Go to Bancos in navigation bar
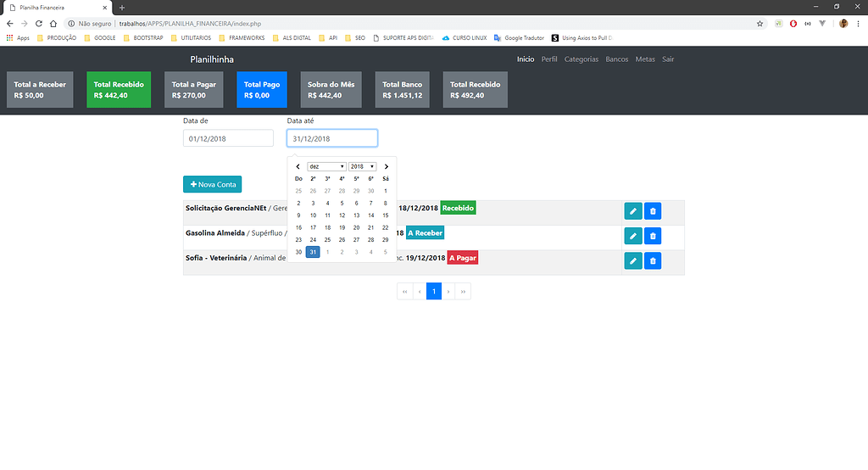This screenshot has width=868, height=470. pos(617,59)
